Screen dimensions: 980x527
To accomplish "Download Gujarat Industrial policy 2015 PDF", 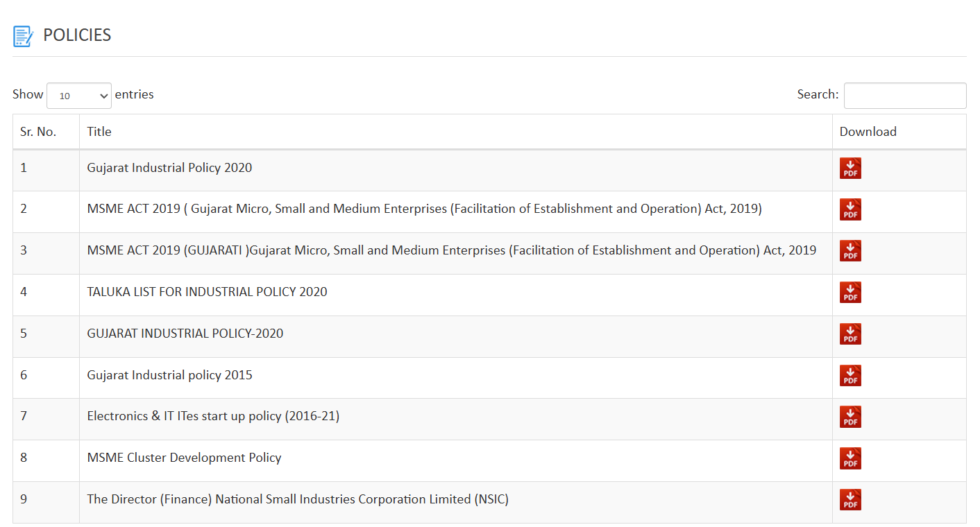I will click(850, 376).
